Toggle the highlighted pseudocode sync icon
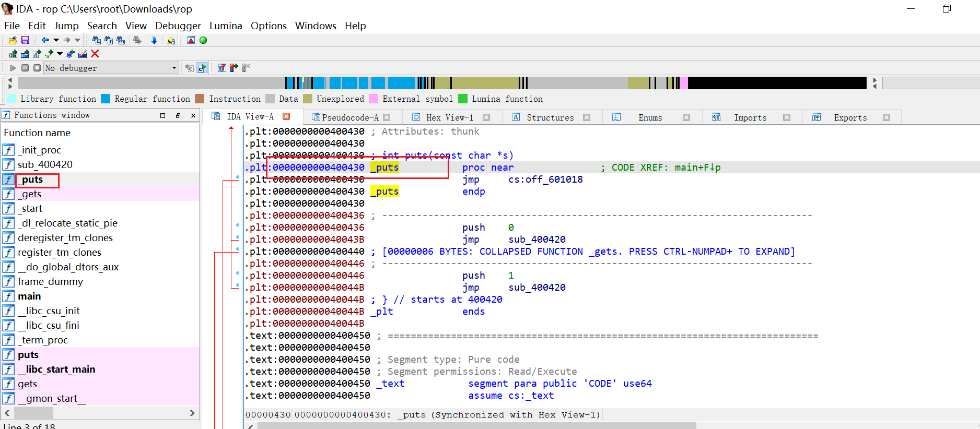This screenshot has height=429, width=980. pos(202,68)
